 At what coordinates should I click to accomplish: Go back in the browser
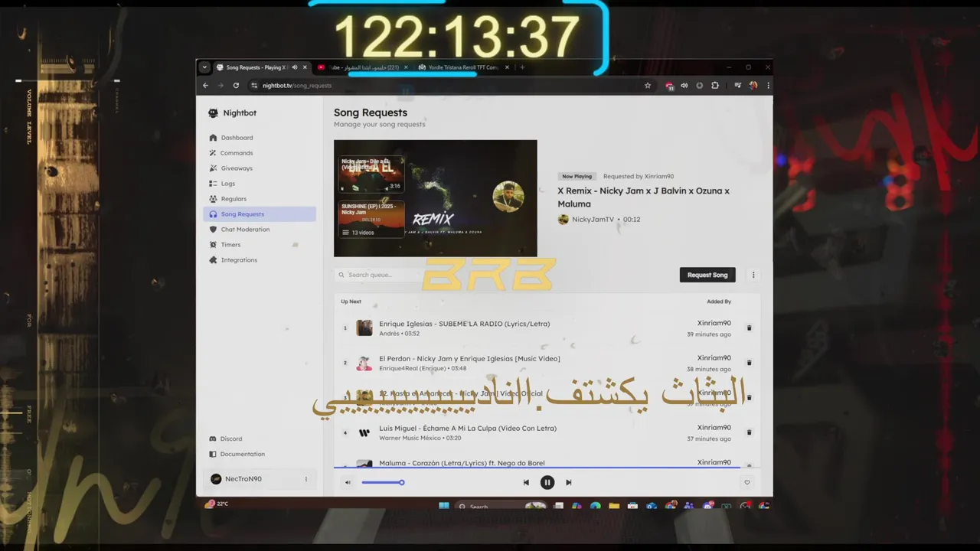point(206,86)
